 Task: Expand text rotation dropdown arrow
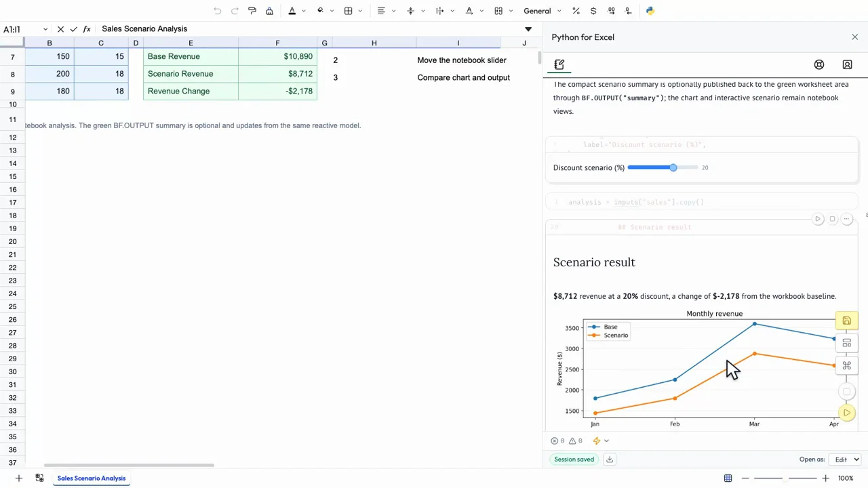pyautogui.click(x=481, y=11)
